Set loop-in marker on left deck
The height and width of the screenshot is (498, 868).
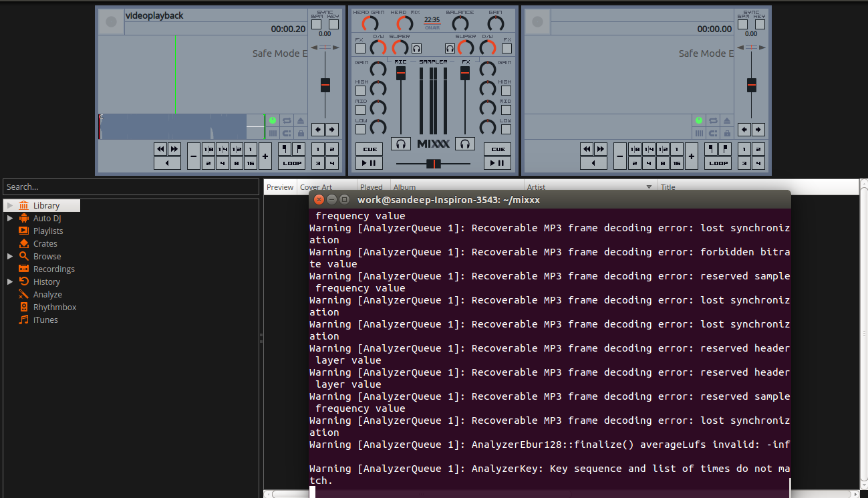pos(285,149)
